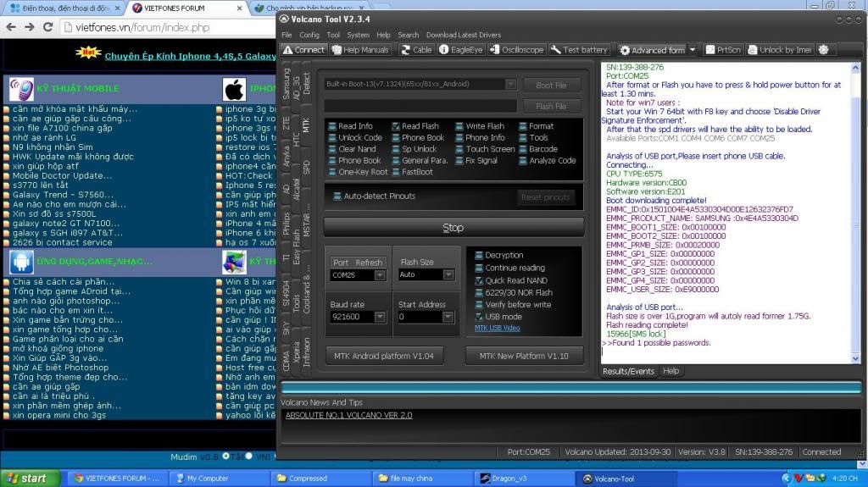Open the File menu in Volcano Tool

pyautogui.click(x=287, y=35)
